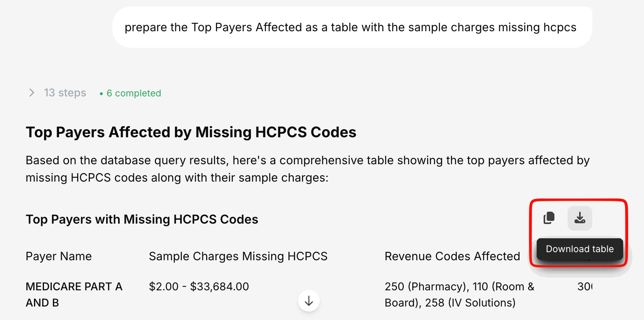The height and width of the screenshot is (320, 644).
Task: Click the Revenue Codes Affected column header
Action: 452,256
